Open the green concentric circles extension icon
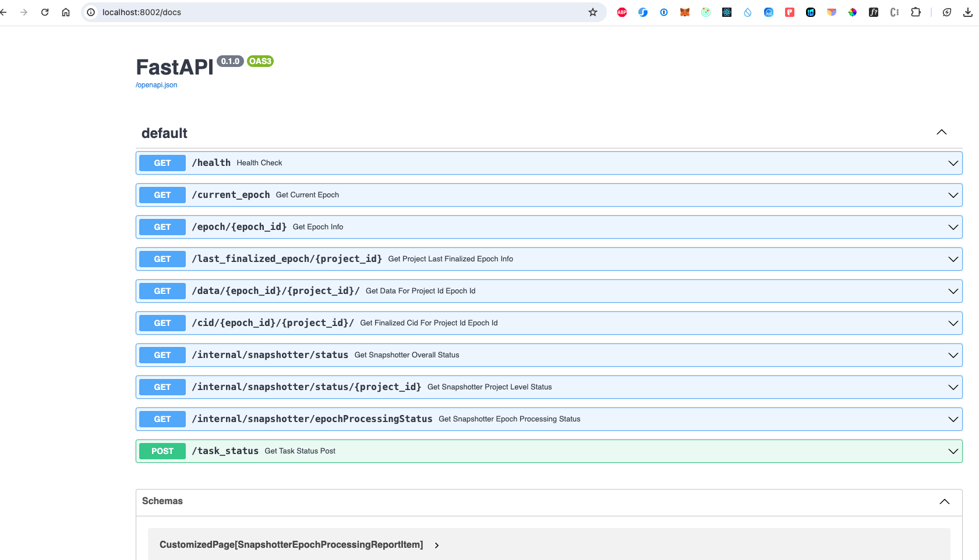Screen dimensions: 979x560 coord(706,12)
